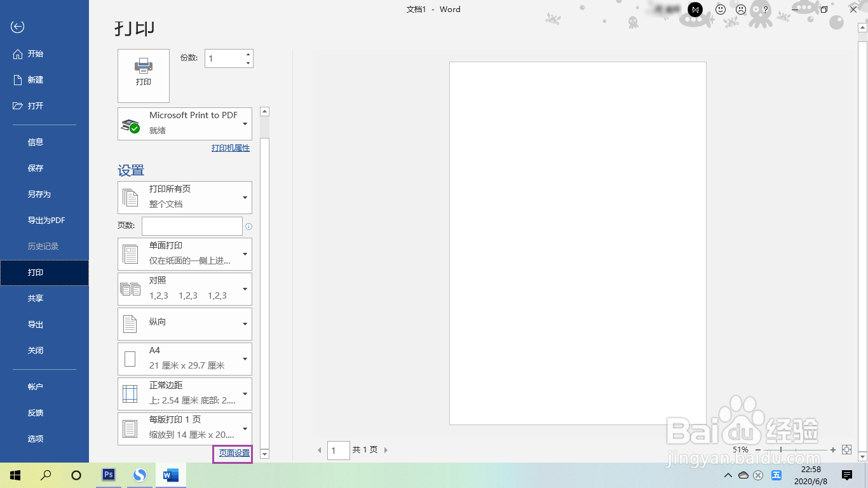Click the info icon beside 页数 field
This screenshot has height=488, width=868.
249,226
